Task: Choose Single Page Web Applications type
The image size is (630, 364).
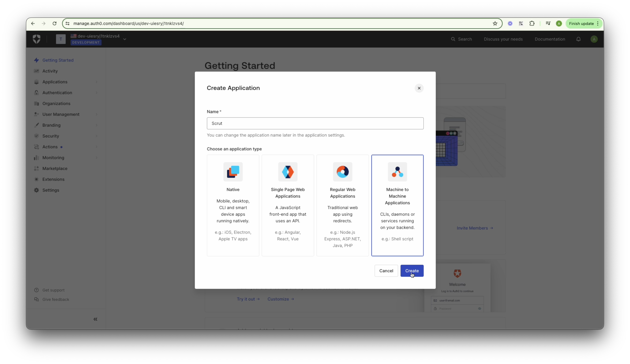Action: pos(287,205)
